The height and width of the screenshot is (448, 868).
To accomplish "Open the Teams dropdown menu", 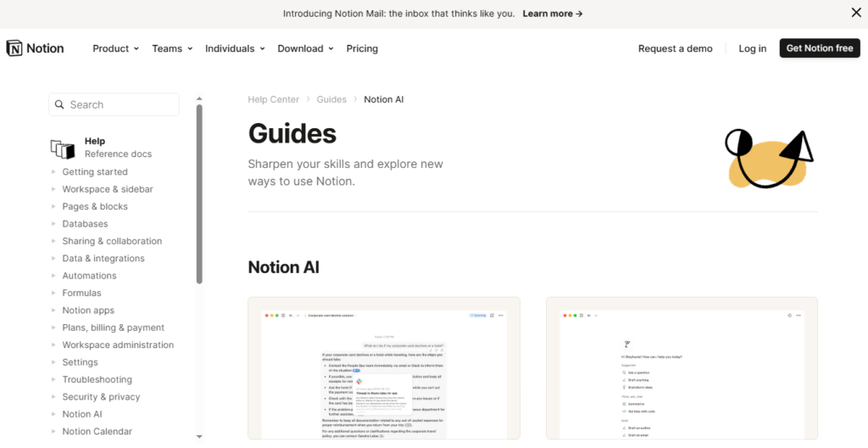I will pos(172,48).
